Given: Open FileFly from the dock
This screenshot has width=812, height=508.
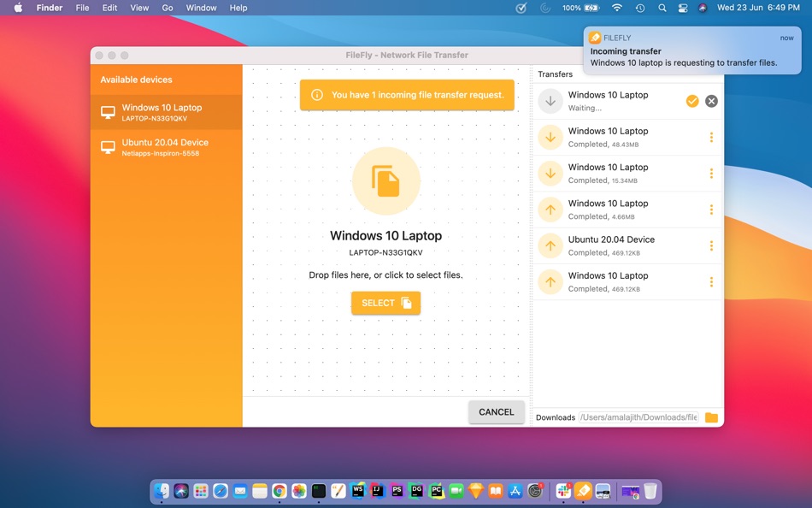Looking at the screenshot, I should tap(583, 490).
